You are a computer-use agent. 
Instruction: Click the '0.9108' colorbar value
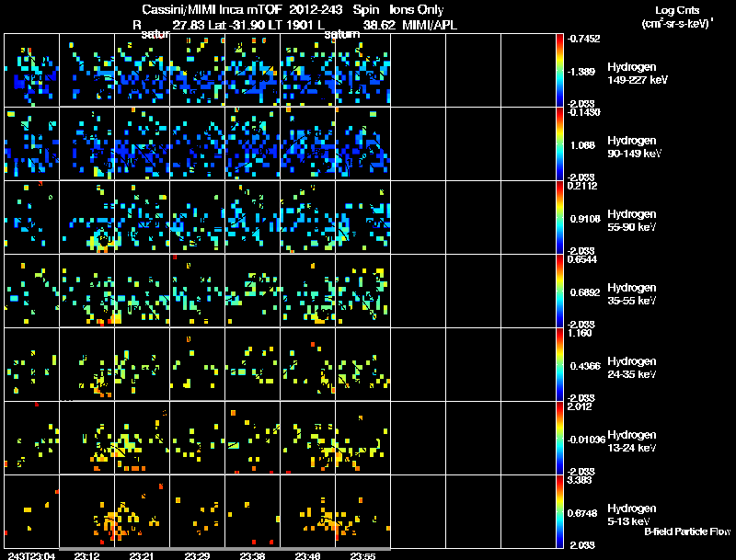pyautogui.click(x=585, y=219)
